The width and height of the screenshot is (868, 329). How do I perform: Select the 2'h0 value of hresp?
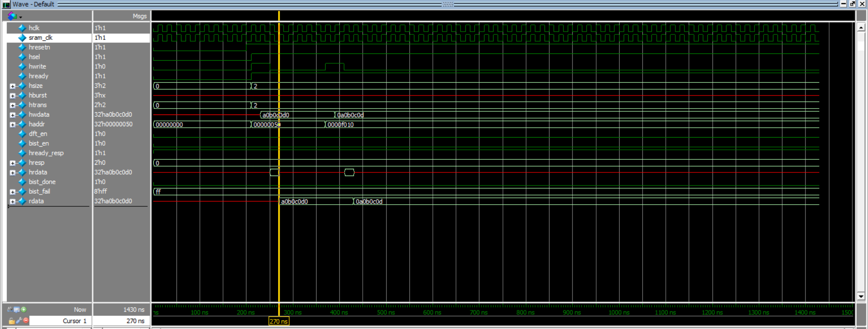tap(100, 162)
